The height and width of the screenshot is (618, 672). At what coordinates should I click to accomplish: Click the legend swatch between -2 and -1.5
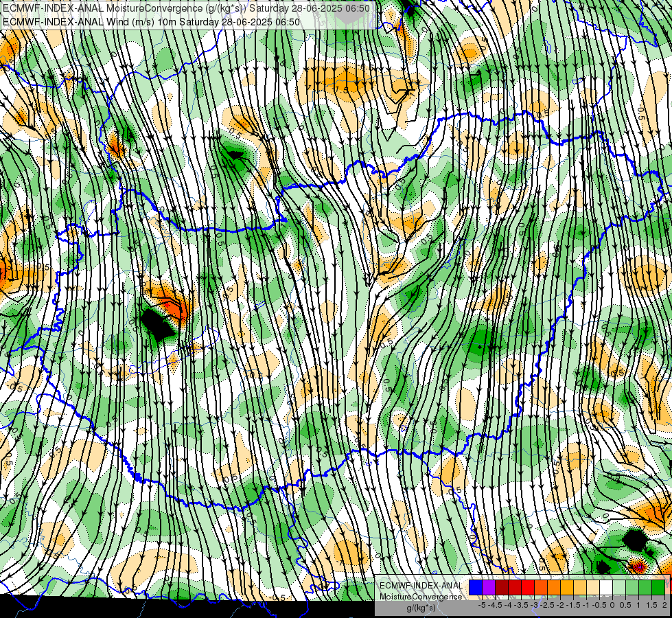point(567,588)
